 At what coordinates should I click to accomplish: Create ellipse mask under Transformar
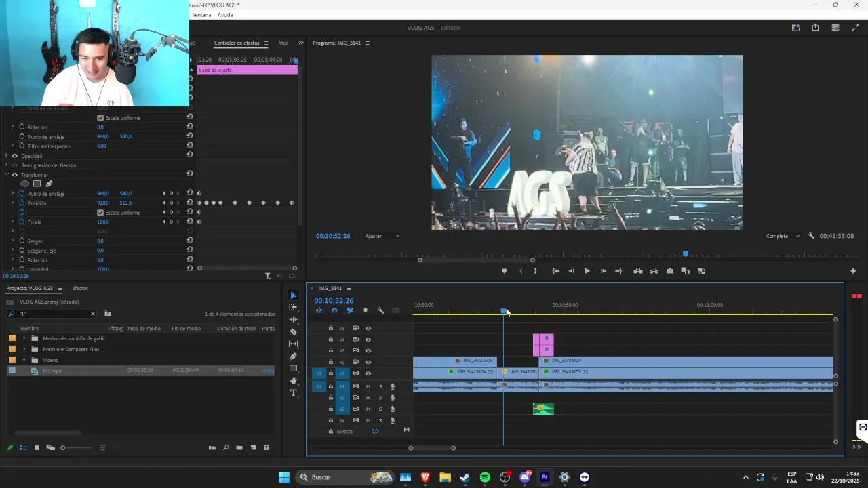point(25,184)
